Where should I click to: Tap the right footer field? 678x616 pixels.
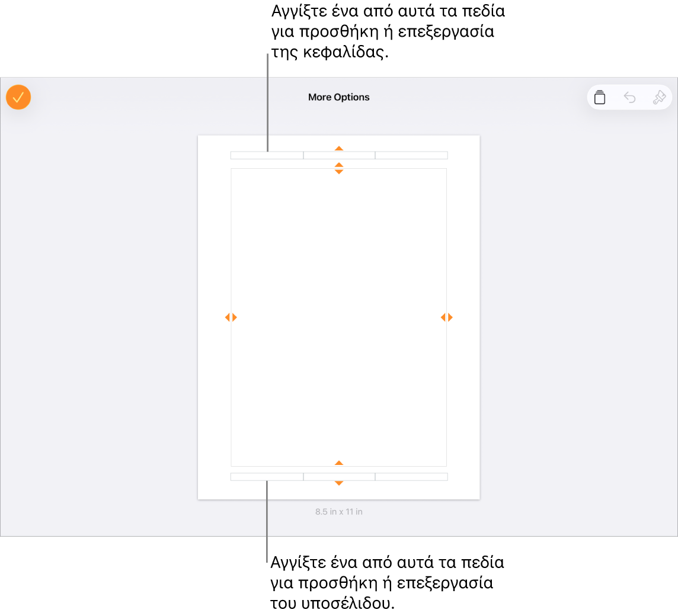411,477
